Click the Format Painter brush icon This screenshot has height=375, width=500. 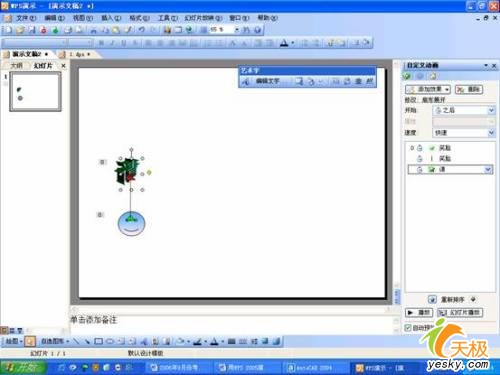tap(128, 30)
